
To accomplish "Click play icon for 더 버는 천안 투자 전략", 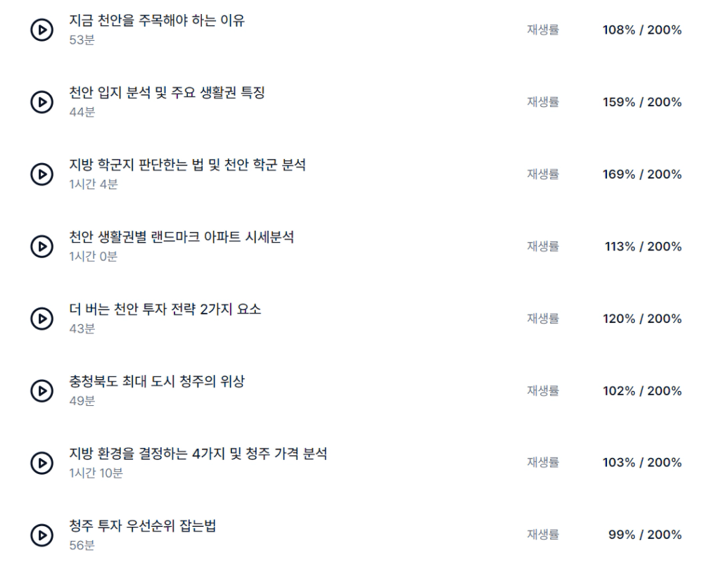I will 42,319.
